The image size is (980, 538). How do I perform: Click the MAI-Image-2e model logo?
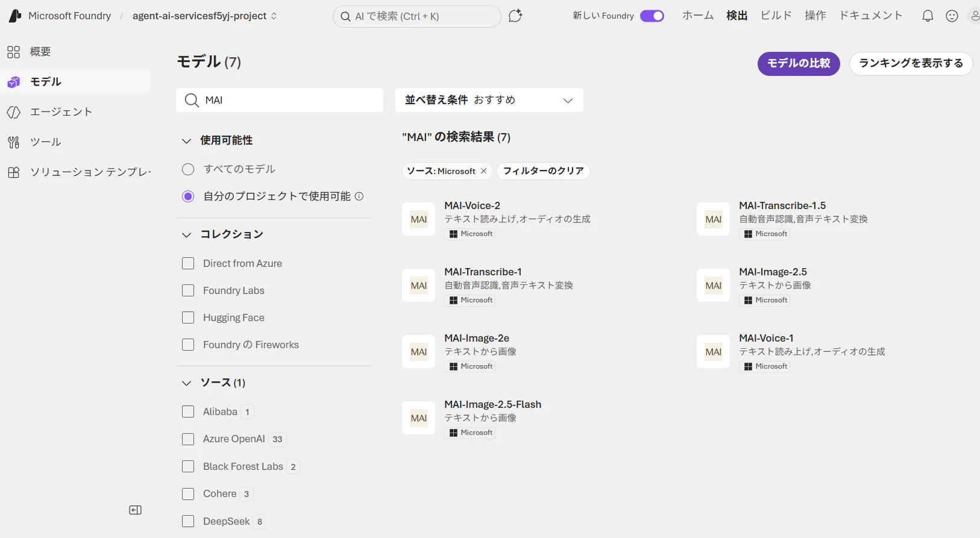(x=419, y=352)
